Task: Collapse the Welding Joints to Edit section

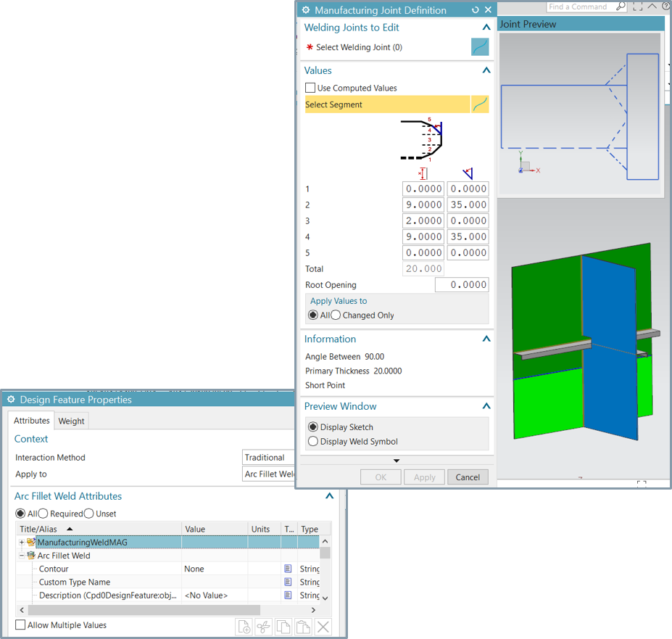Action: (486, 28)
